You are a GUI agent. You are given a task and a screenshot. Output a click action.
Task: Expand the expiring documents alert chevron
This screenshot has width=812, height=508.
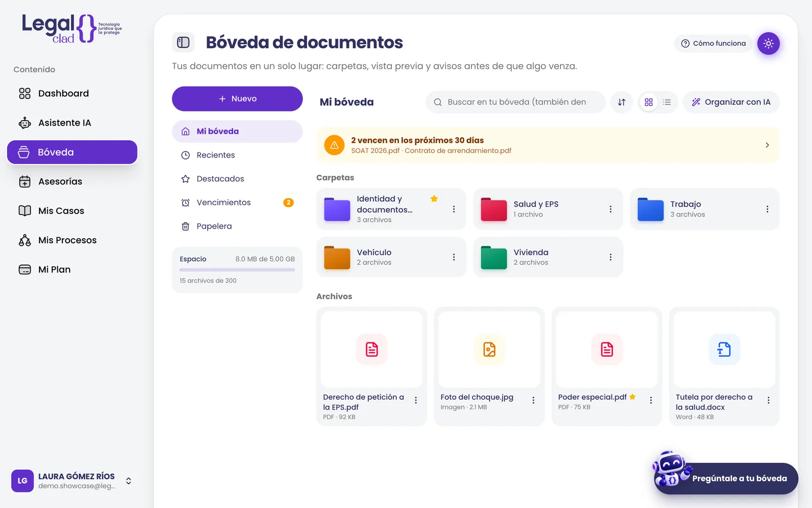pyautogui.click(x=767, y=145)
